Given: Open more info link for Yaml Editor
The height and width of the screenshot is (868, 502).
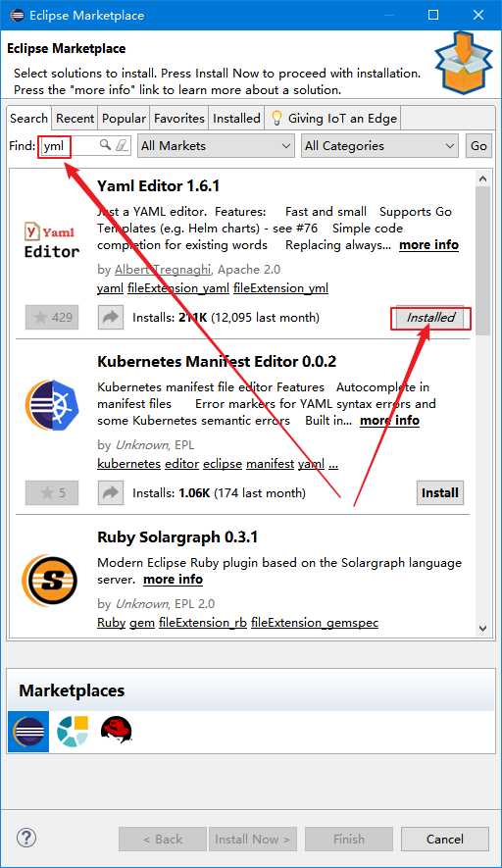Looking at the screenshot, I should [x=428, y=244].
